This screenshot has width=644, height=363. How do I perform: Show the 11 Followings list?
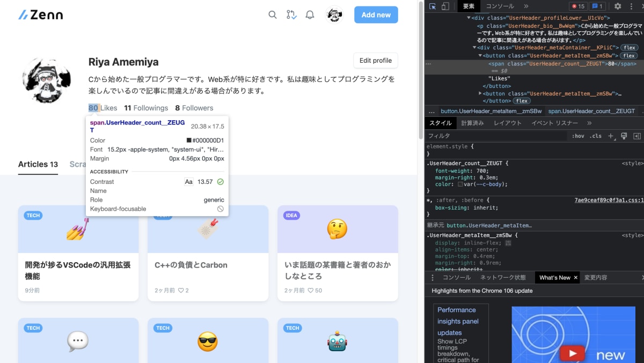click(x=146, y=108)
